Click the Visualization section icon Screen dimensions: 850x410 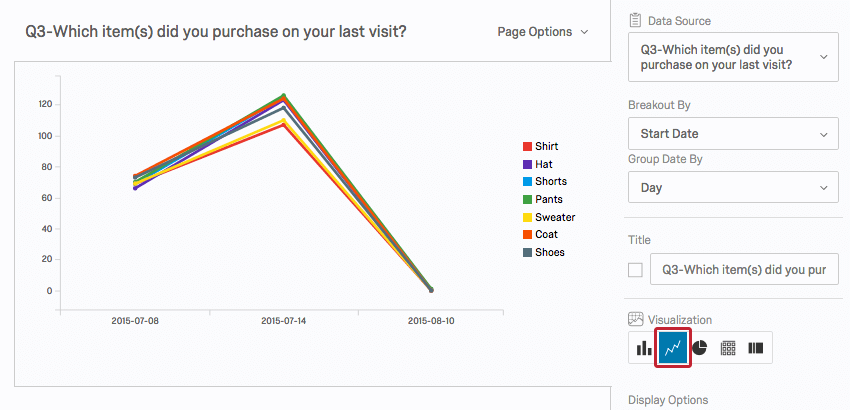pyautogui.click(x=635, y=319)
